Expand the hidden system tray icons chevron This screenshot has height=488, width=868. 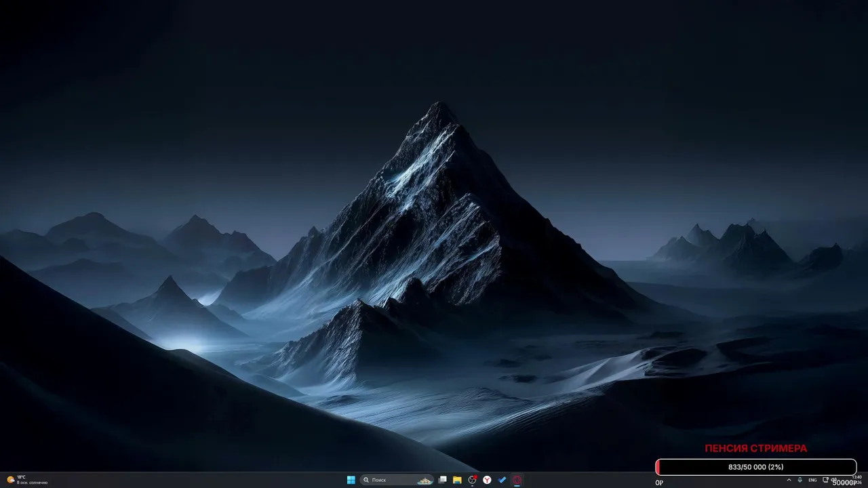coord(789,480)
